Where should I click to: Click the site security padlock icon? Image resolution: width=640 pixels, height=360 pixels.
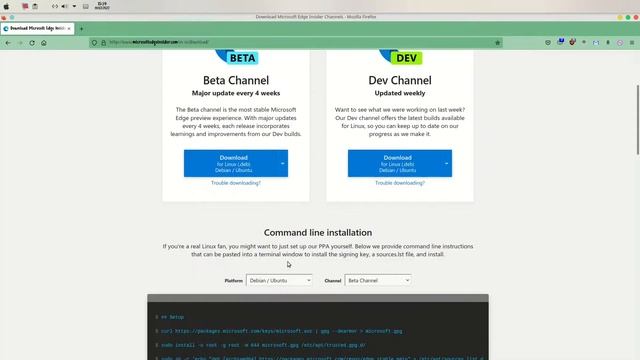(103, 42)
